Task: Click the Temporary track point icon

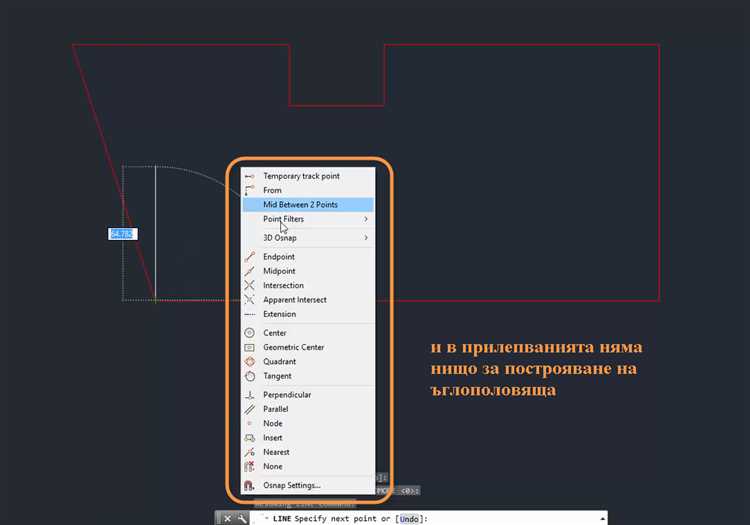Action: click(249, 176)
